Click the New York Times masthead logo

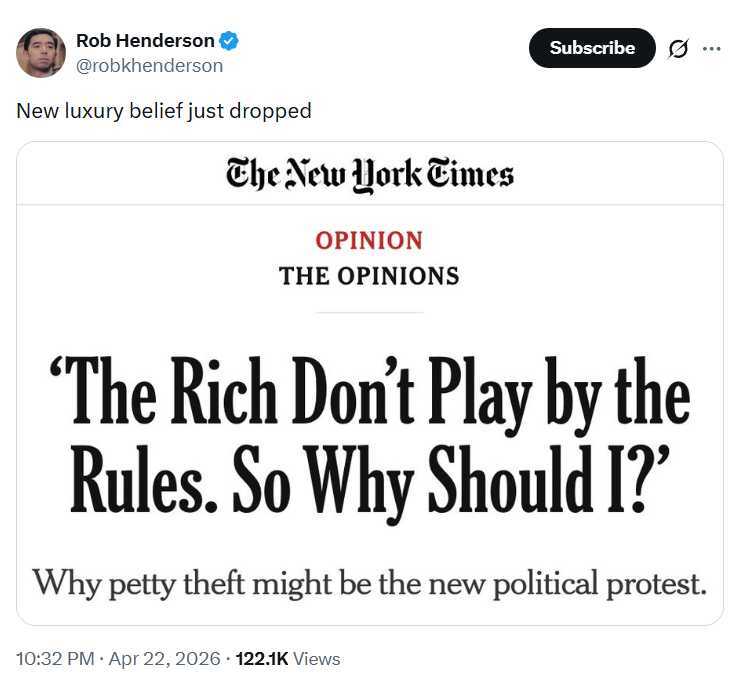point(370,174)
